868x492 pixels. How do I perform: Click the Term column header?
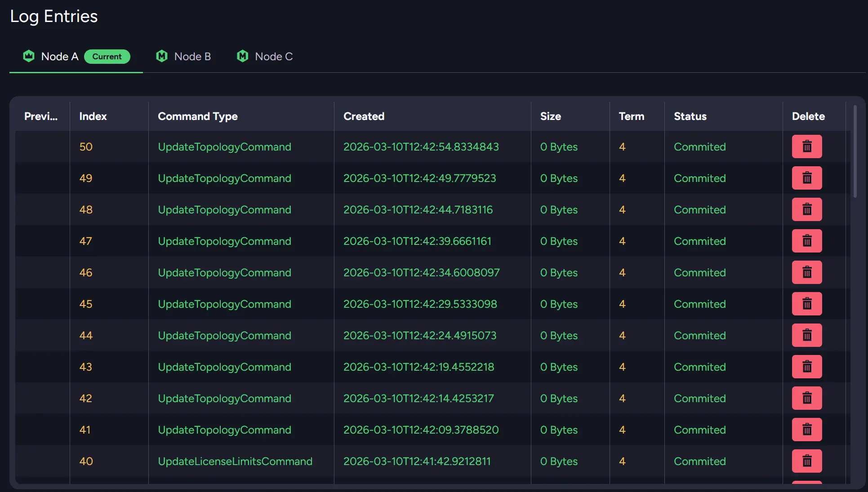631,116
